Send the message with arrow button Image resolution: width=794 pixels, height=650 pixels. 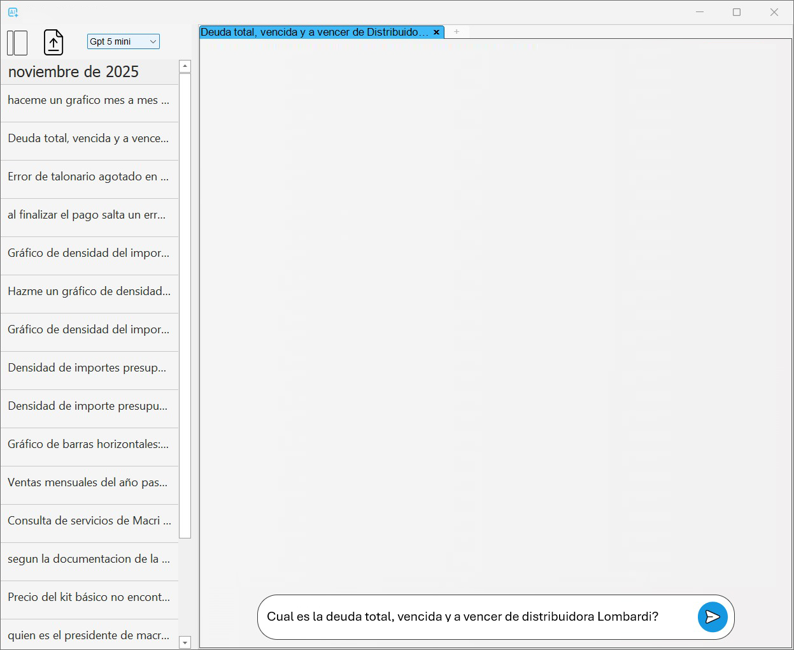tap(712, 617)
